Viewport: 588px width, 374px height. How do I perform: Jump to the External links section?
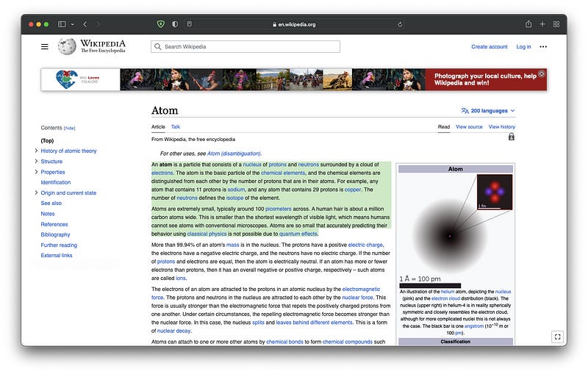57,256
